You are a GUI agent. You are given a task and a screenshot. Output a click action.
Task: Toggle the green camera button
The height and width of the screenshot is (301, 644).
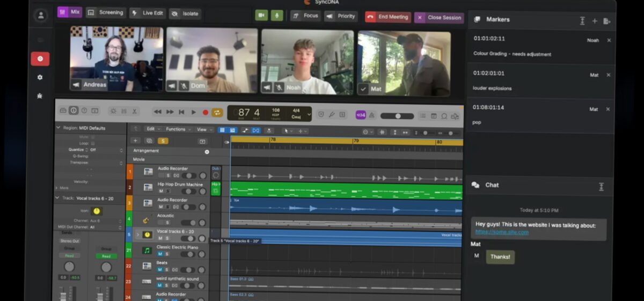261,16
